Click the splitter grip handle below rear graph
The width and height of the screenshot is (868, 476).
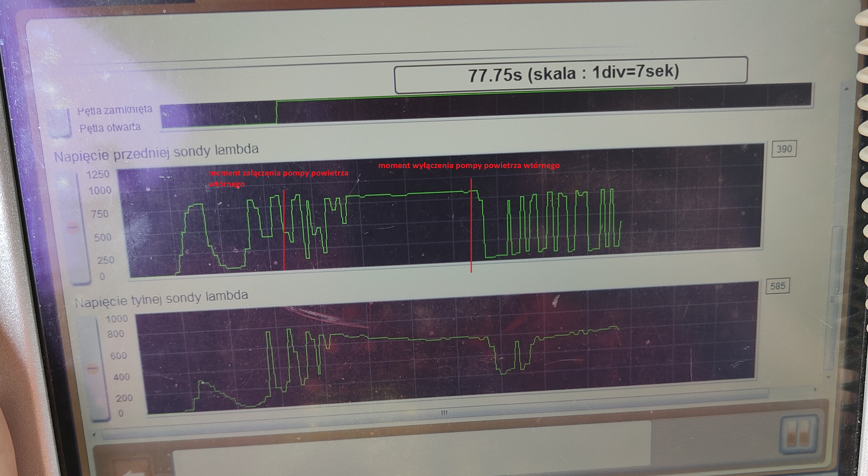coord(444,413)
